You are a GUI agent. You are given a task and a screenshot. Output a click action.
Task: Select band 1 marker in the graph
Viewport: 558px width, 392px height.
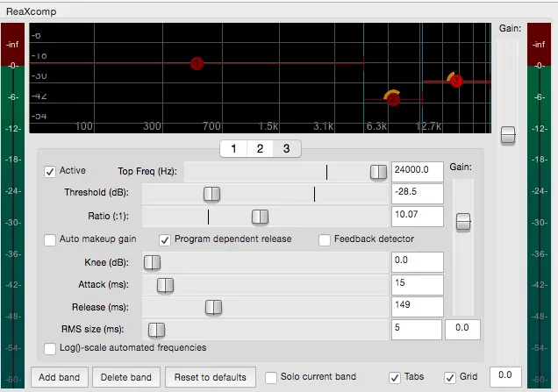tap(197, 64)
